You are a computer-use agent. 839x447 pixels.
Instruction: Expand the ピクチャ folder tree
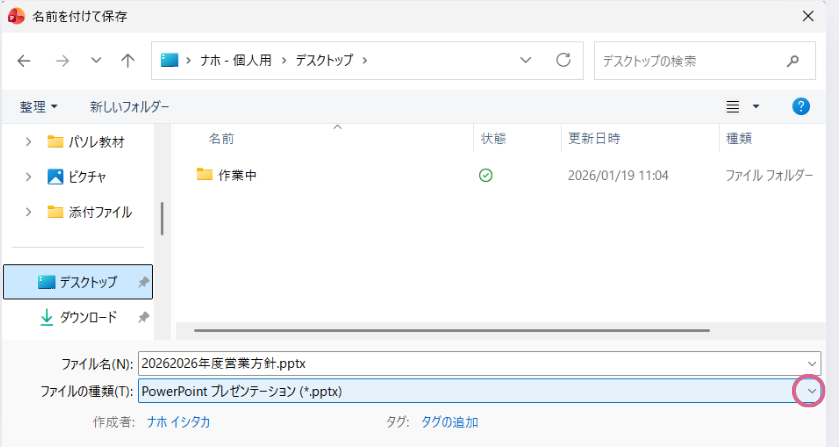(28, 177)
